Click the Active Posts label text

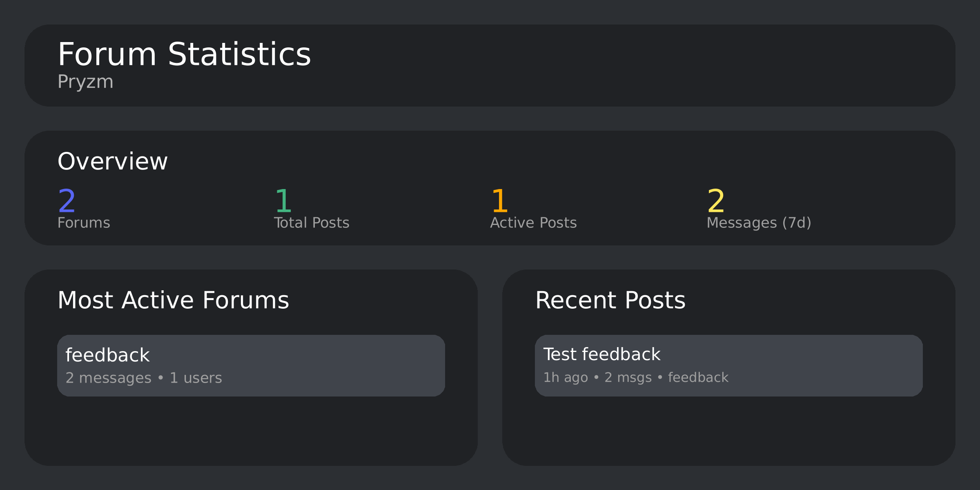533,223
